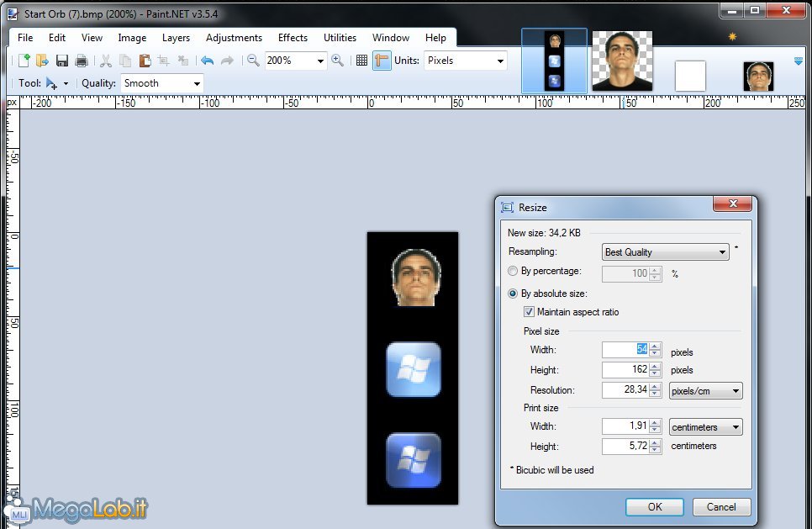Select the By absolute size radio button
This screenshot has height=529, width=812.
pyautogui.click(x=513, y=294)
